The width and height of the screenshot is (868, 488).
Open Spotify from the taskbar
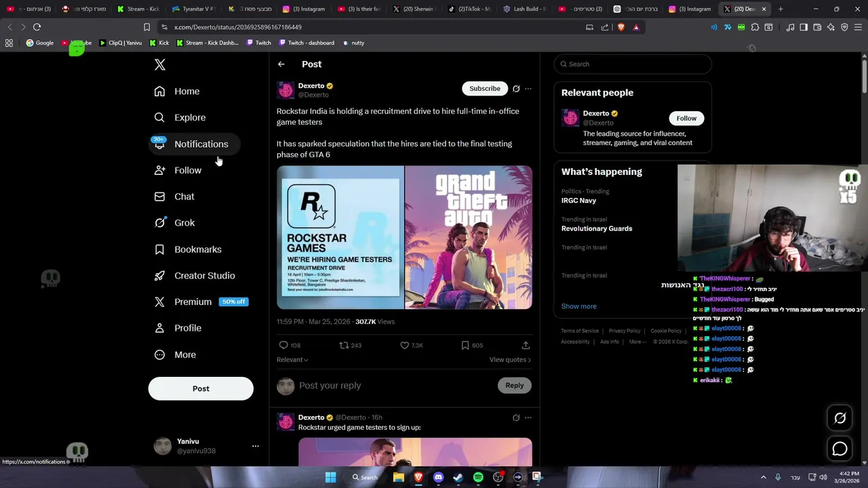tap(478, 477)
